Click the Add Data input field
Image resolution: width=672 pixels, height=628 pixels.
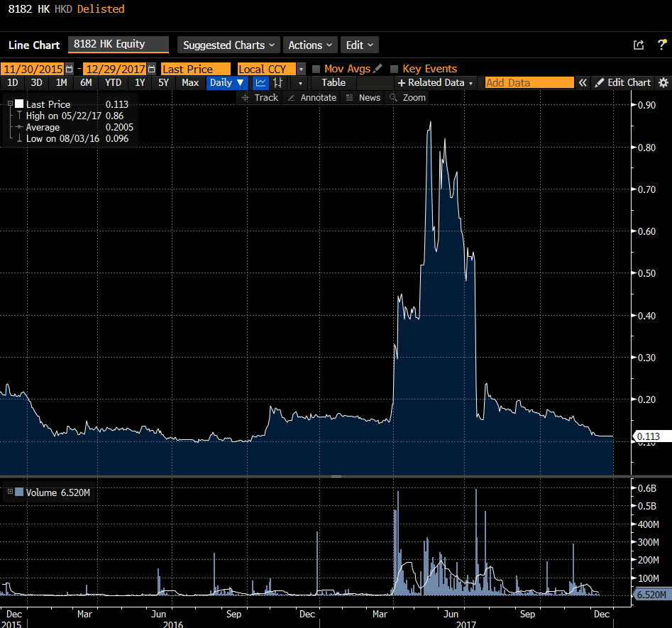529,83
